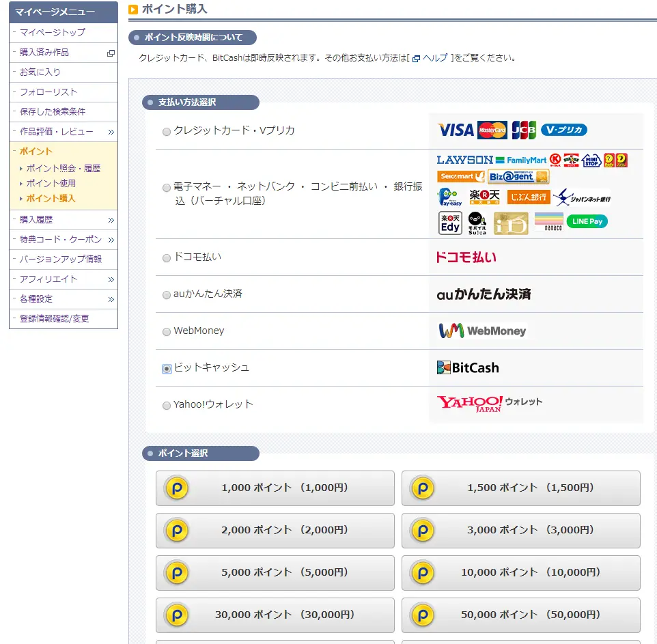The width and height of the screenshot is (657, 644).
Task: Click the Yahoo! JAPAN ウォレット logo
Action: click(490, 404)
